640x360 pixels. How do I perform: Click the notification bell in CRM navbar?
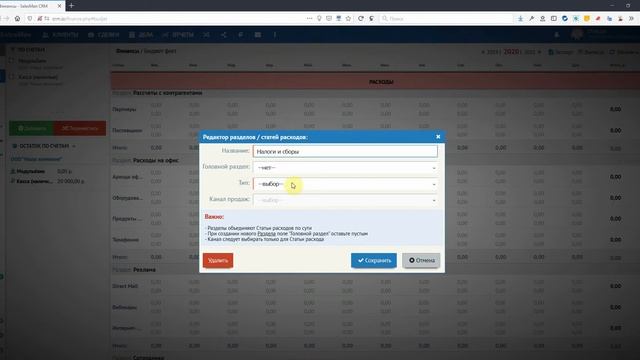click(x=556, y=35)
